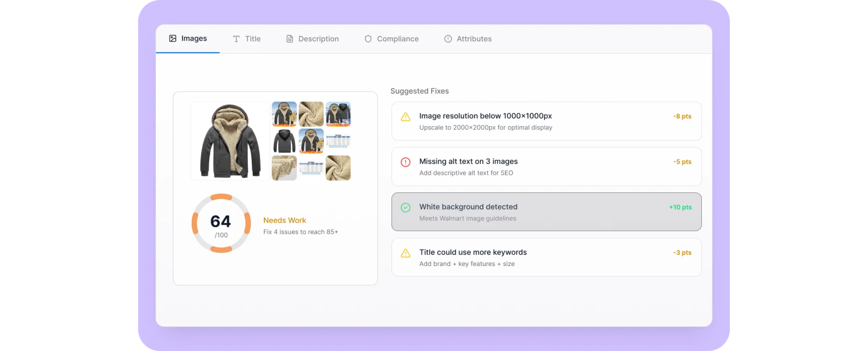Click the document icon beside Description
Image resolution: width=868 pixels, height=351 pixels.
tap(290, 39)
